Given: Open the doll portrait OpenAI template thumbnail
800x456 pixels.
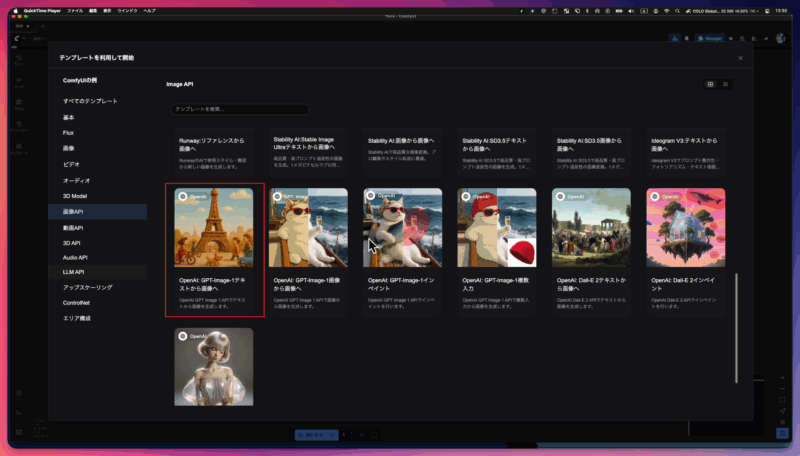Looking at the screenshot, I should coord(214,366).
